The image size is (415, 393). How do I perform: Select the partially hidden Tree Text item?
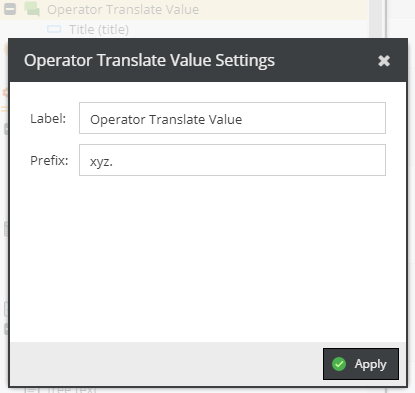[x=72, y=390]
